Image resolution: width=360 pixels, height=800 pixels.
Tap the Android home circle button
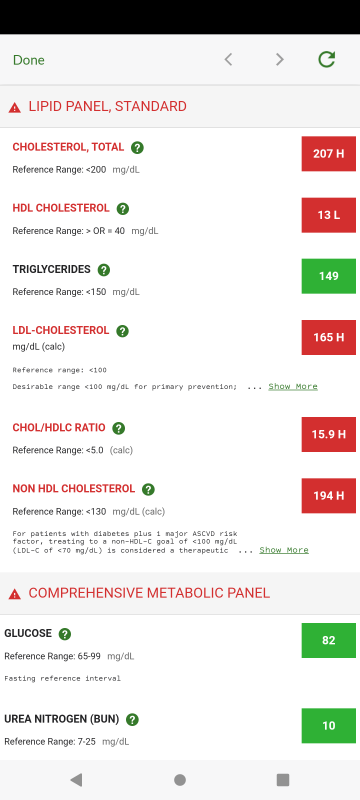[x=179, y=780]
